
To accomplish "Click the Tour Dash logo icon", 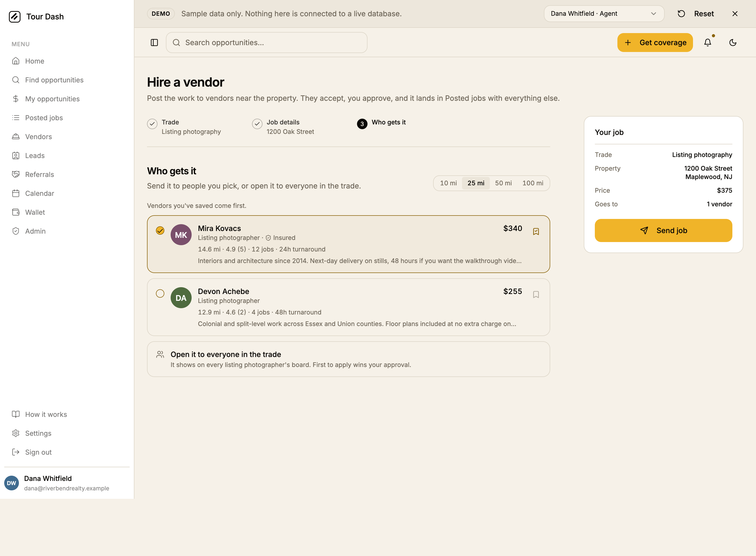I will pyautogui.click(x=14, y=17).
